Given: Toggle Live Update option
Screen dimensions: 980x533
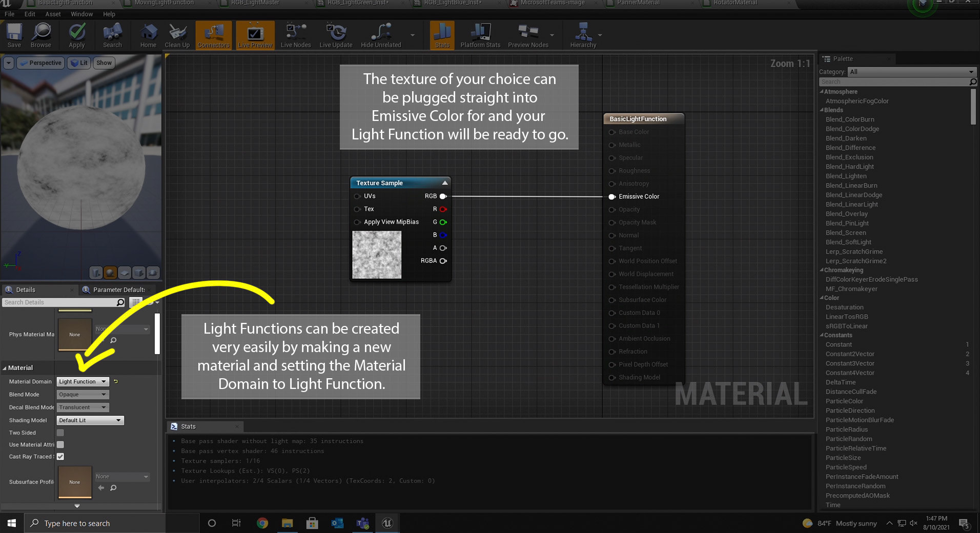Looking at the screenshot, I should pos(336,35).
